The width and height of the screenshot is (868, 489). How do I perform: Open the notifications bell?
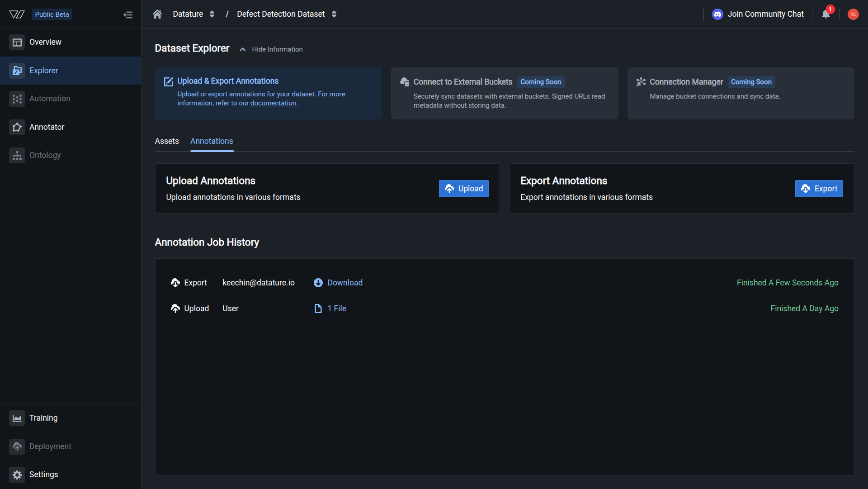826,14
